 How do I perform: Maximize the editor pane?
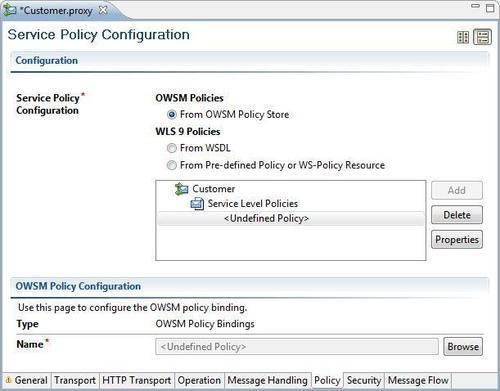tap(490, 8)
